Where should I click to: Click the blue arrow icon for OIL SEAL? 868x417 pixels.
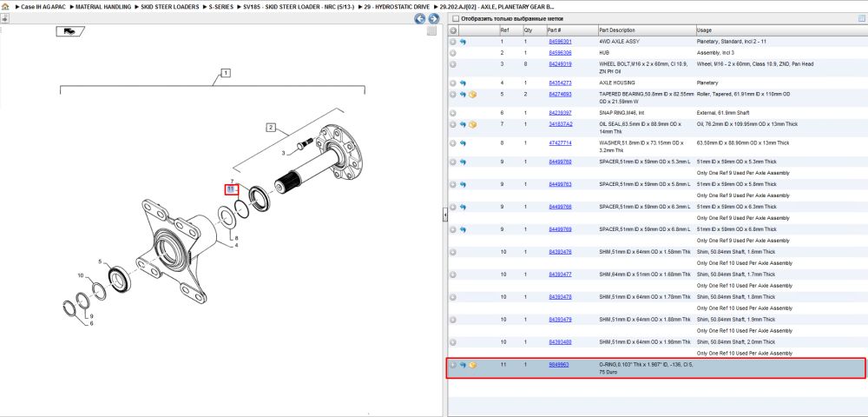(x=463, y=124)
